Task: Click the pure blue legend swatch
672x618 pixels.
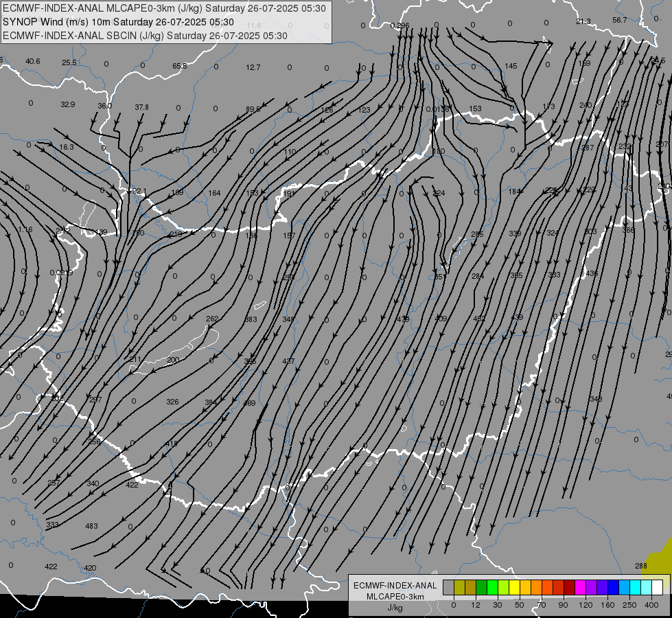Action: tap(613, 588)
